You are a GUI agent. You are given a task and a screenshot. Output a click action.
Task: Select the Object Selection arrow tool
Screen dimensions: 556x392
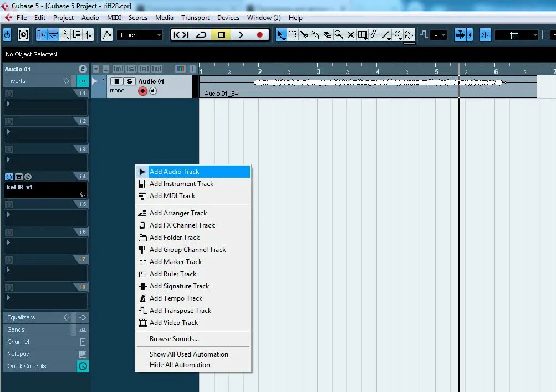click(x=280, y=35)
